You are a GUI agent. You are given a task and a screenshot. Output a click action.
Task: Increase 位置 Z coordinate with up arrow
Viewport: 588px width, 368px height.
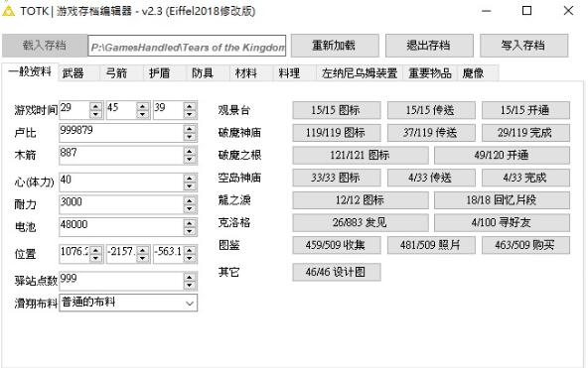click(x=190, y=250)
